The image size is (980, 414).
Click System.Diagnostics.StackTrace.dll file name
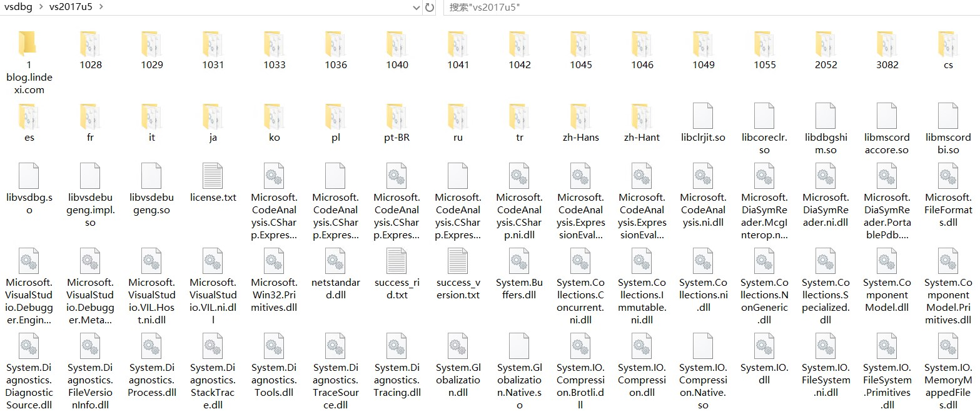213,386
